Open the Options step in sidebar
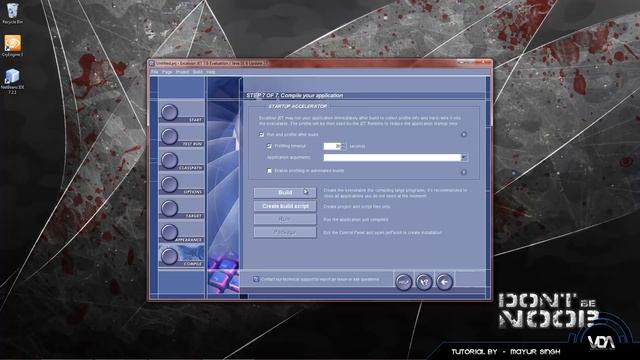This screenshot has height=360, width=640. [x=181, y=184]
